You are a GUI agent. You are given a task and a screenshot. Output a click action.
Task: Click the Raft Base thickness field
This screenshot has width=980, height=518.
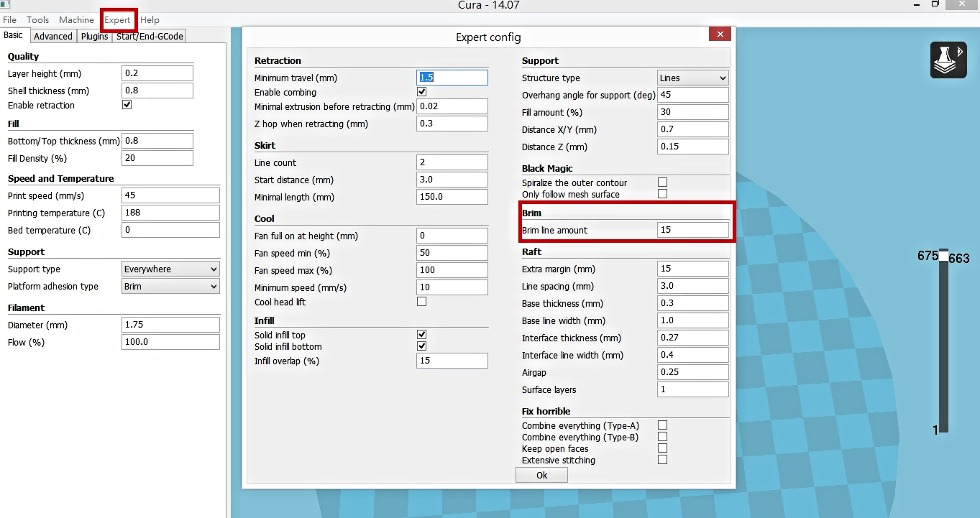coord(693,303)
